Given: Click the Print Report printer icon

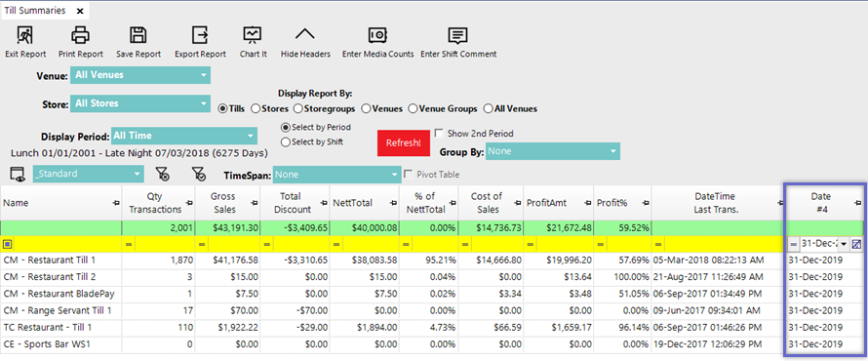Looking at the screenshot, I should (x=80, y=35).
